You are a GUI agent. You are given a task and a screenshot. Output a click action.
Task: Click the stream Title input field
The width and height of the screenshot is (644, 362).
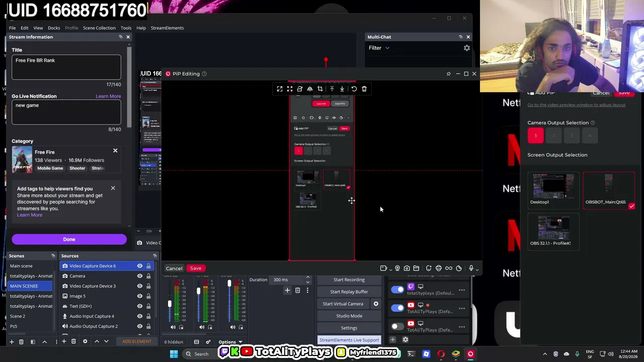[x=66, y=67]
